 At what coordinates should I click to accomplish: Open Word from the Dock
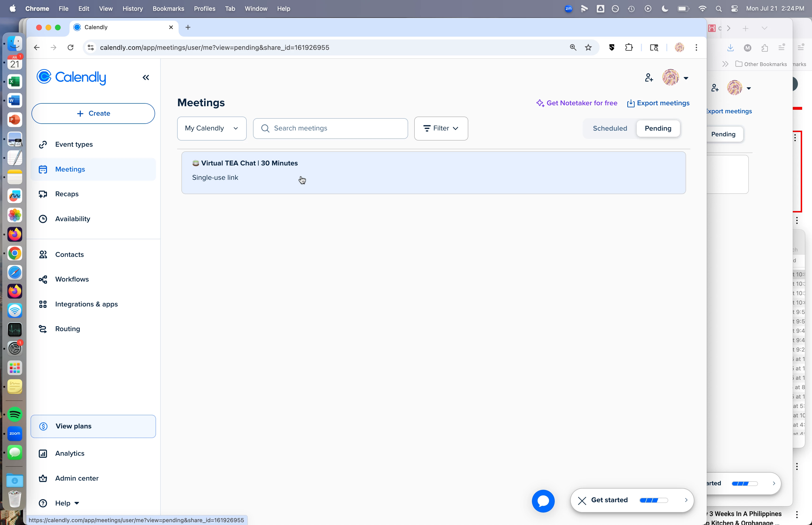click(15, 101)
